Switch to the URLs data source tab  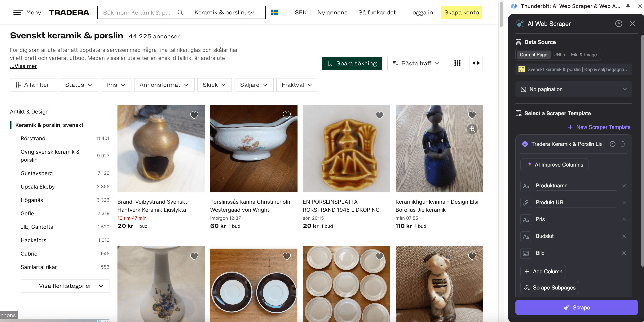point(559,55)
